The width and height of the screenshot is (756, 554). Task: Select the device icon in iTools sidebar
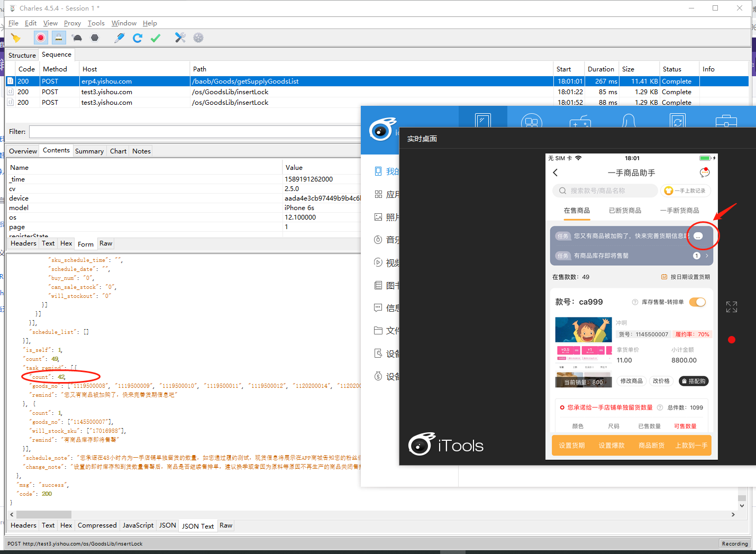378,171
